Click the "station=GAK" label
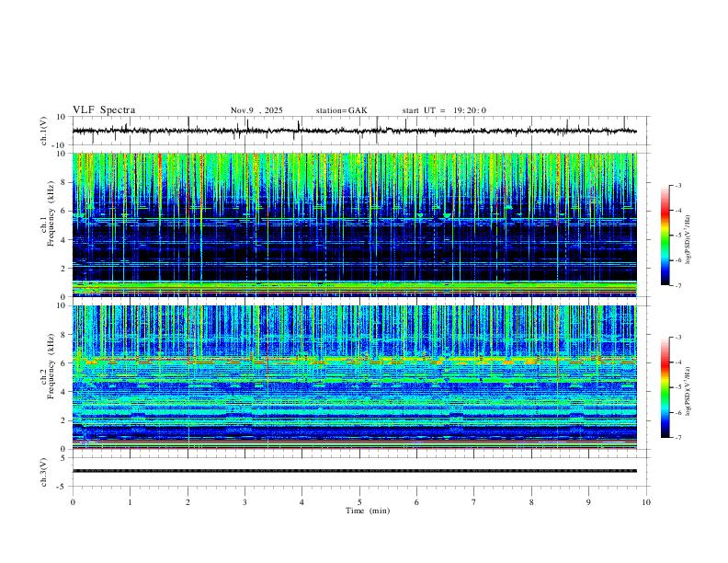Viewport: 728px width, 563px height. (x=341, y=110)
